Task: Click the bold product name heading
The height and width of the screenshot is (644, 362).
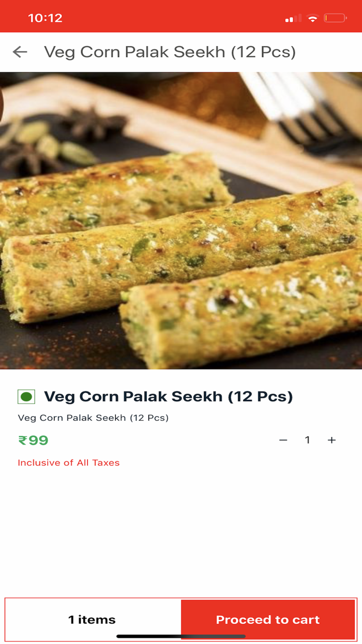Action: click(x=169, y=397)
